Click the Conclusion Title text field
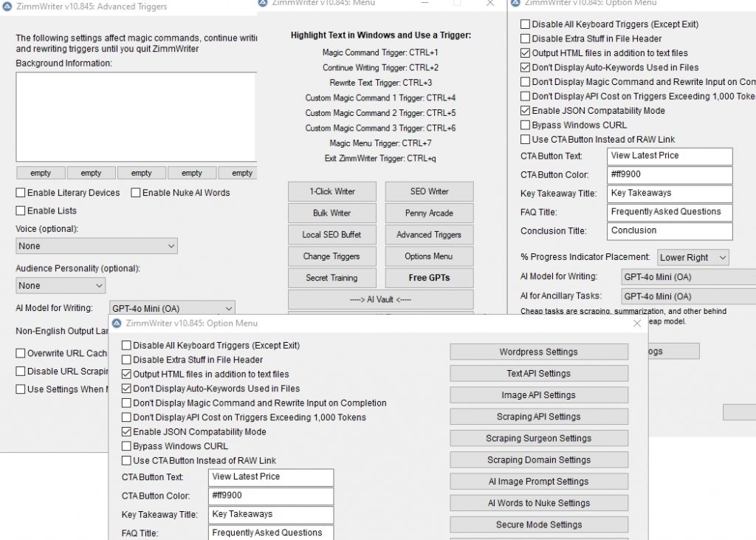Viewport: 756px width, 540px height. [670, 231]
